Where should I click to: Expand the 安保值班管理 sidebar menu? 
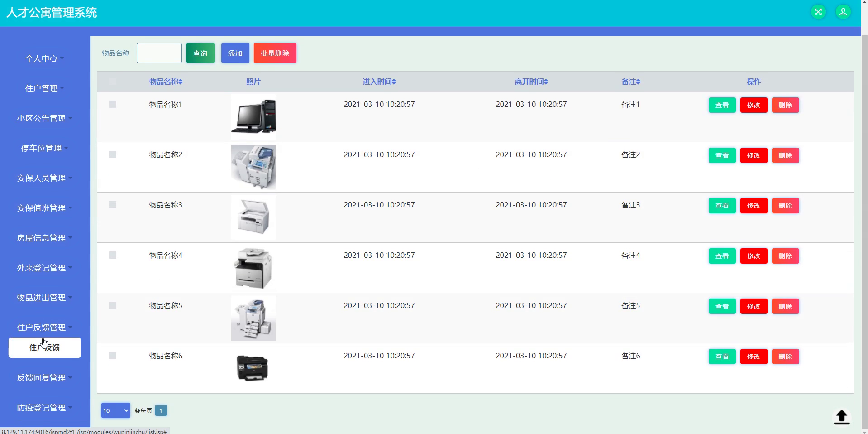pos(45,208)
